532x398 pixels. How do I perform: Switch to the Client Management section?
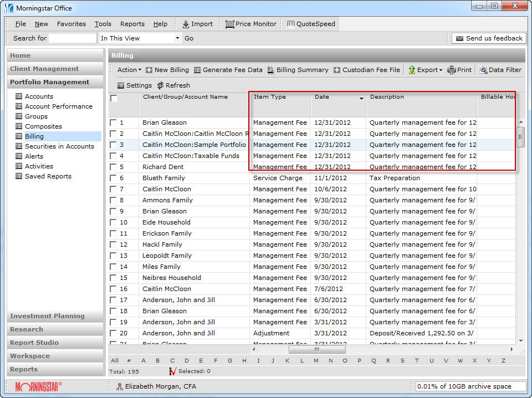click(x=44, y=69)
